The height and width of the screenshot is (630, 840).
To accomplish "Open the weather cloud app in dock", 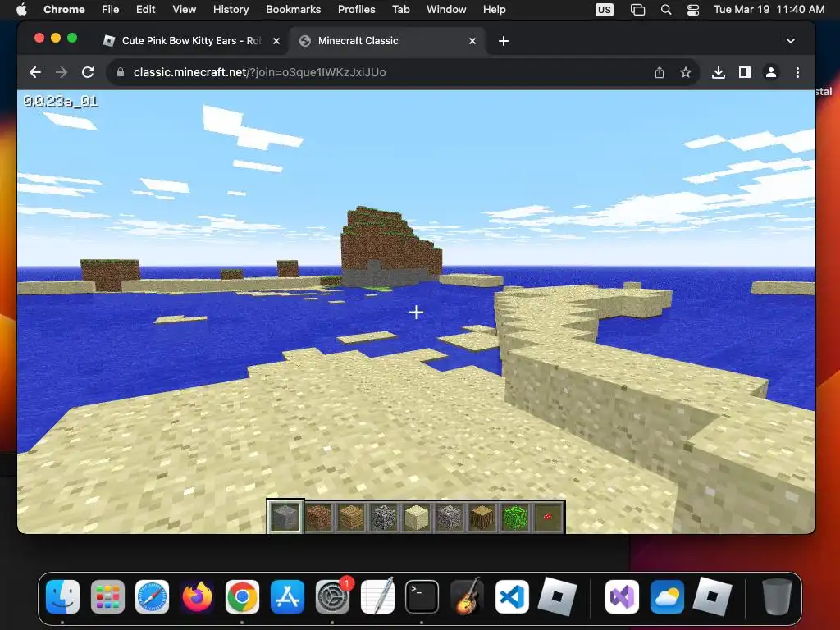I will pos(667,597).
